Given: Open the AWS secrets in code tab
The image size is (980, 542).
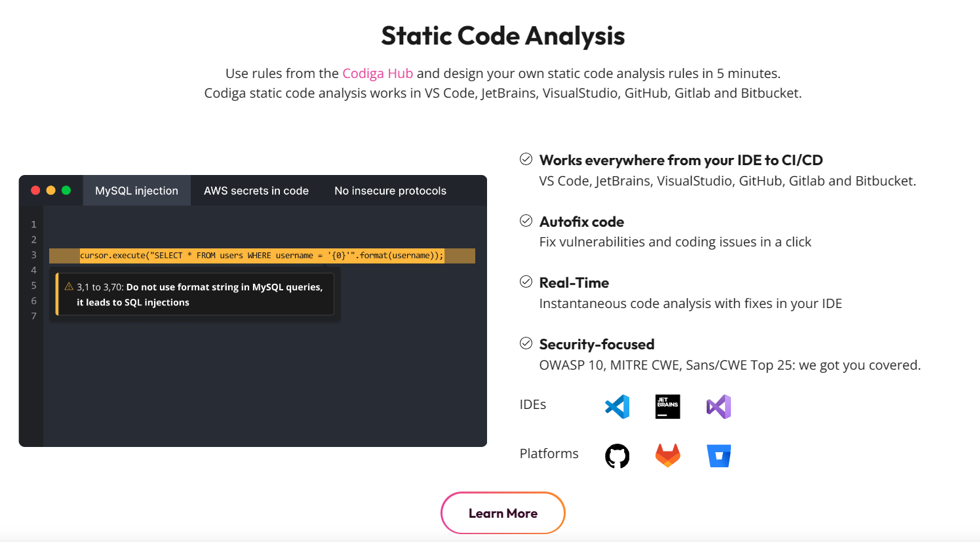Looking at the screenshot, I should tap(256, 191).
